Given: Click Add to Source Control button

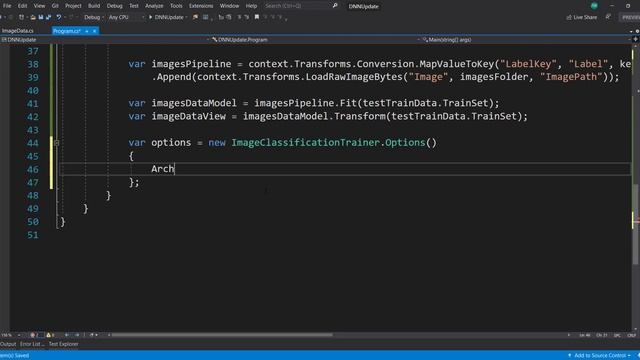Looking at the screenshot, I should point(600,356).
